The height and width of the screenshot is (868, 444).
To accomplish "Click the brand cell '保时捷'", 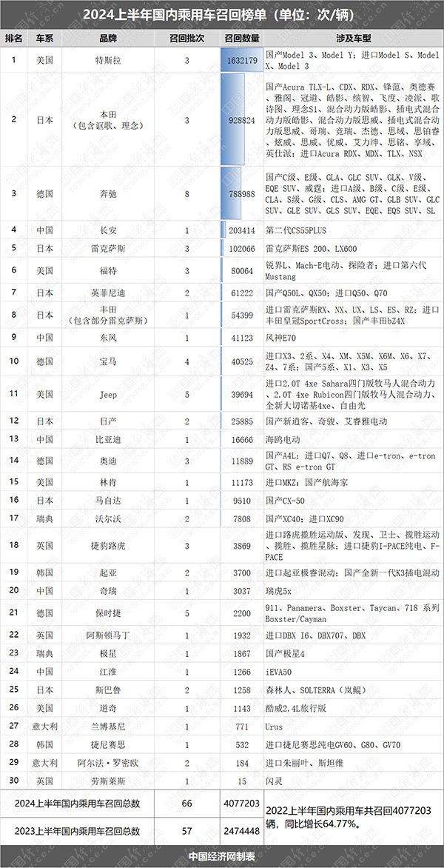I will (x=108, y=613).
